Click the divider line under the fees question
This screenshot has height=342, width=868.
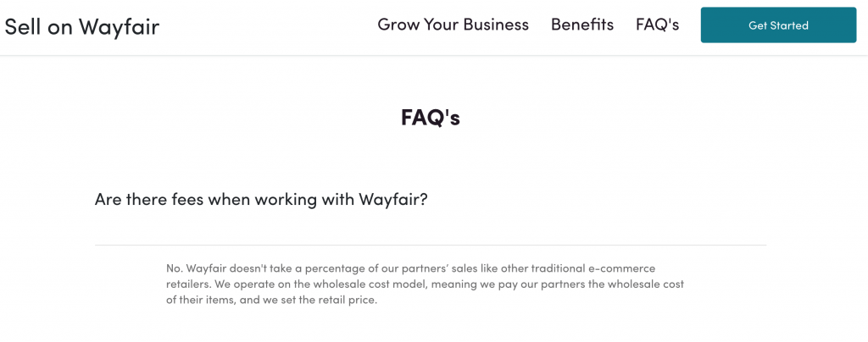click(430, 245)
